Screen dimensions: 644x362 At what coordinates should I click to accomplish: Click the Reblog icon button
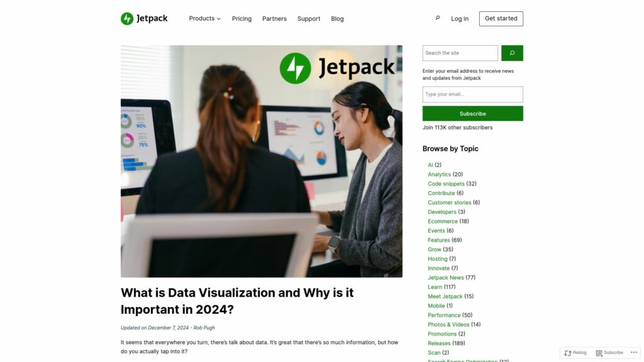coord(575,353)
